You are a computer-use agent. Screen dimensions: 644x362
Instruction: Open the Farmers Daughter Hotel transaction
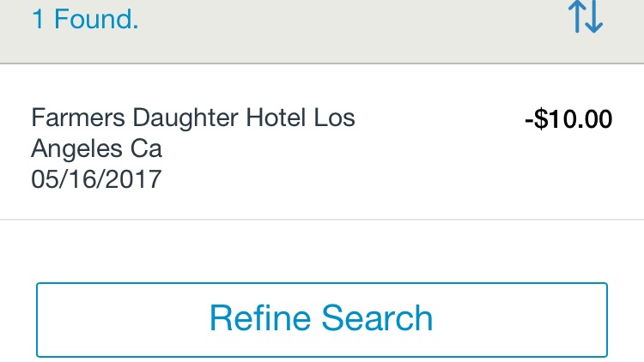tap(322, 142)
